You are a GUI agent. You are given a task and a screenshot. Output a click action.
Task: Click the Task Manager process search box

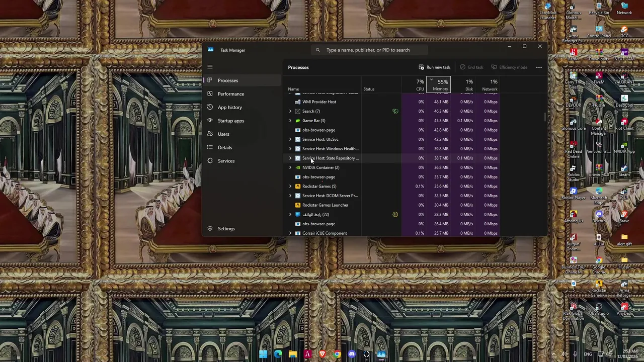370,50
